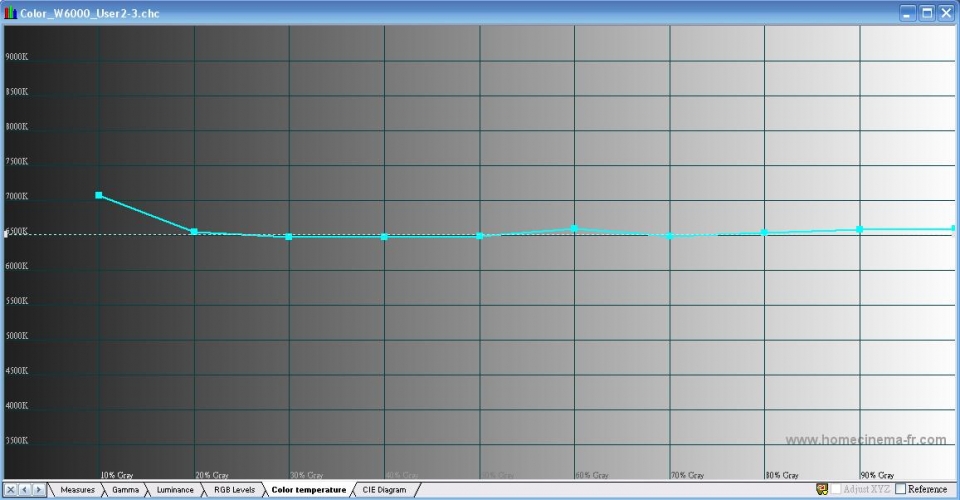Screen dimensions: 960x500
Task: Minimize the Color_W6000 document window
Action: tap(907, 13)
